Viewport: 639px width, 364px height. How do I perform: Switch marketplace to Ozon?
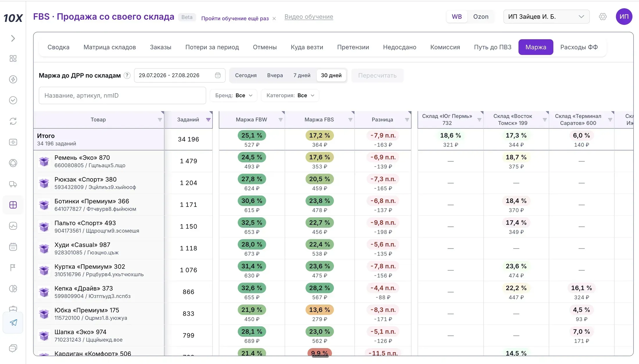481,17
